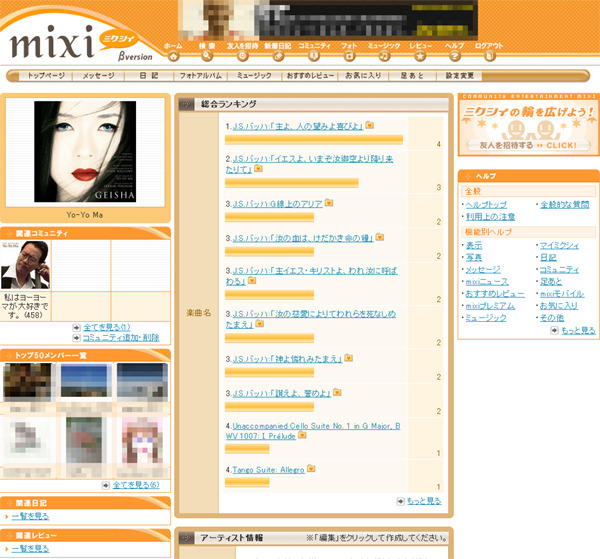Click 全てを見る(6) members link
Image resolution: width=600 pixels, height=559 pixels.
136,485
